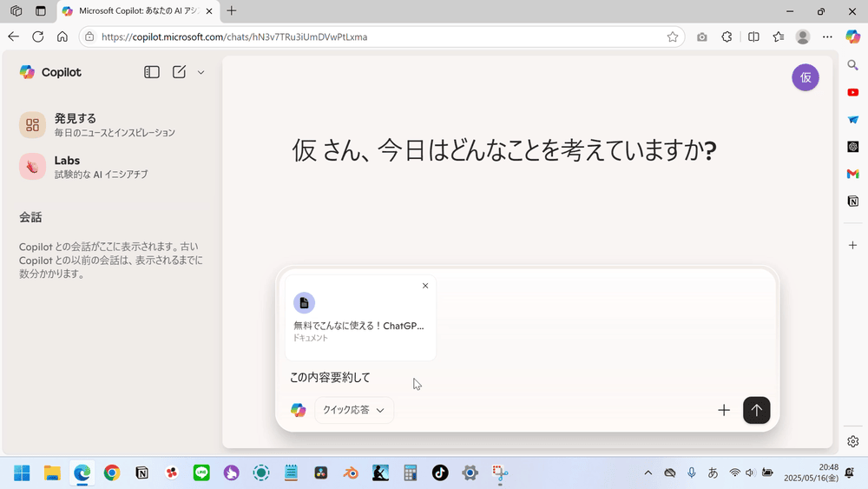
Task: Click the message text input field
Action: pos(521,377)
